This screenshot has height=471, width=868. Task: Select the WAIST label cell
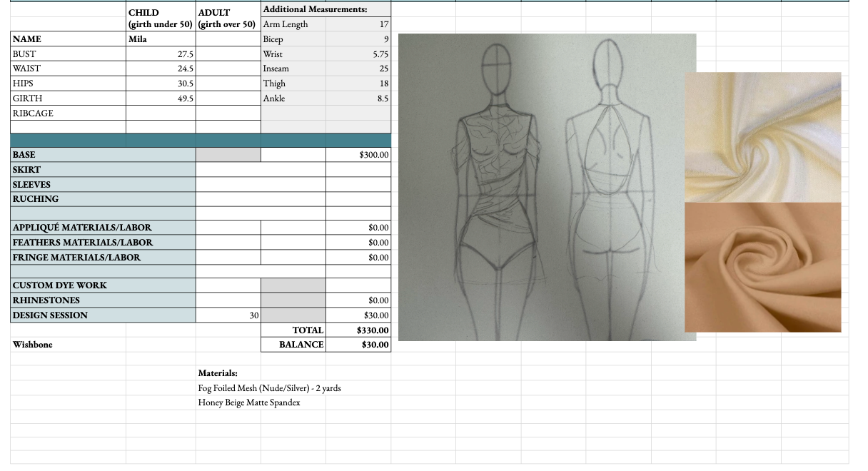pyautogui.click(x=69, y=69)
